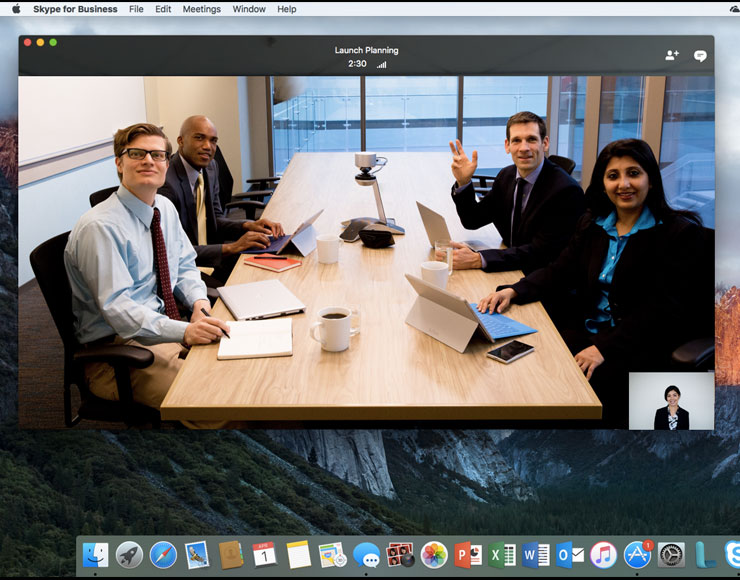Viewport: 740px width, 580px height.
Task: Check the call signal strength indicator
Action: 381,65
